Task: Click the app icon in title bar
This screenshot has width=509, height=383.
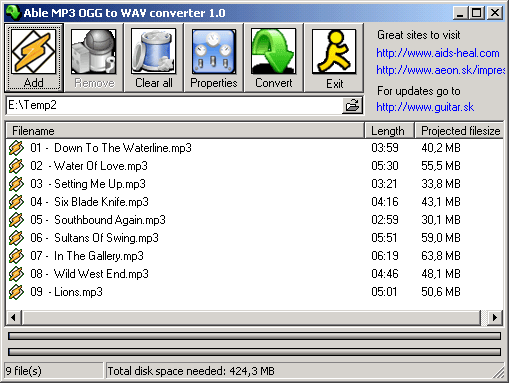Action: pos(13,12)
